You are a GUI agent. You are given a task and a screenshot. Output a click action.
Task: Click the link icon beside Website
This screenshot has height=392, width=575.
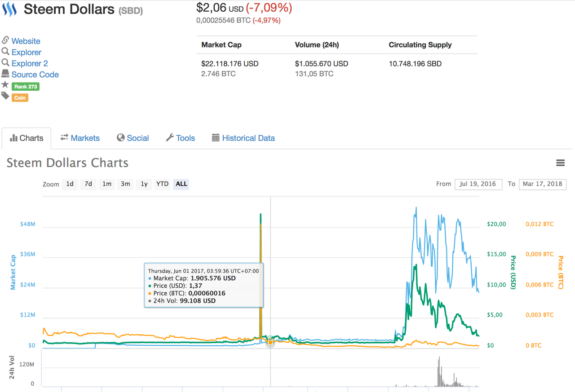pyautogui.click(x=5, y=40)
